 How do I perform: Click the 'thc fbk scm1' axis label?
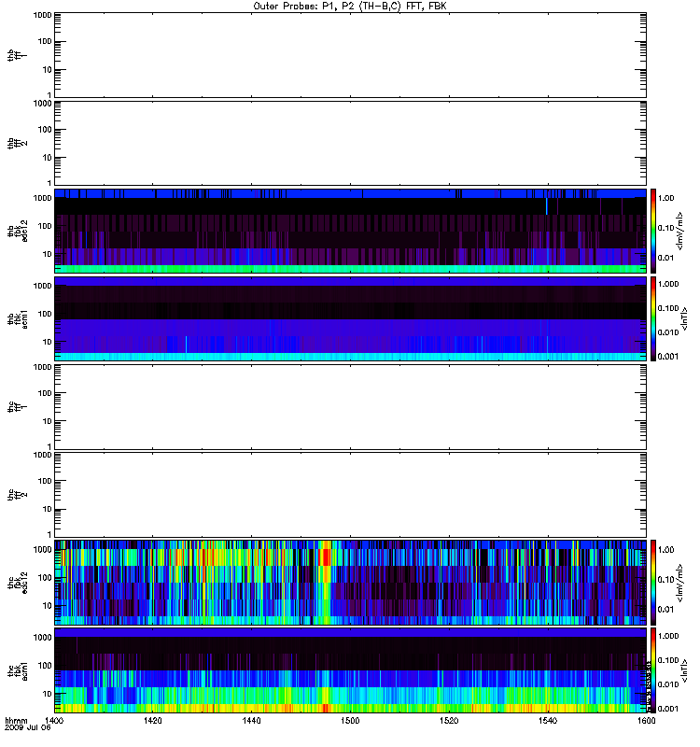pyautogui.click(x=17, y=670)
